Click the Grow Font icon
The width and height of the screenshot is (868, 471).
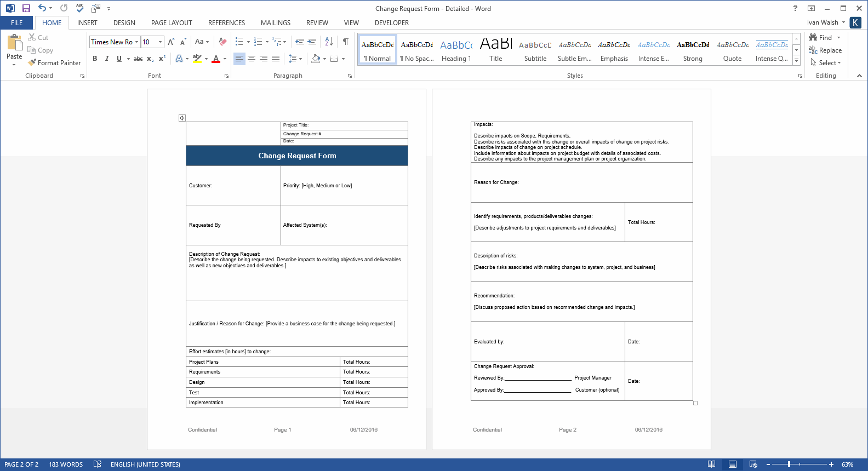coord(171,42)
